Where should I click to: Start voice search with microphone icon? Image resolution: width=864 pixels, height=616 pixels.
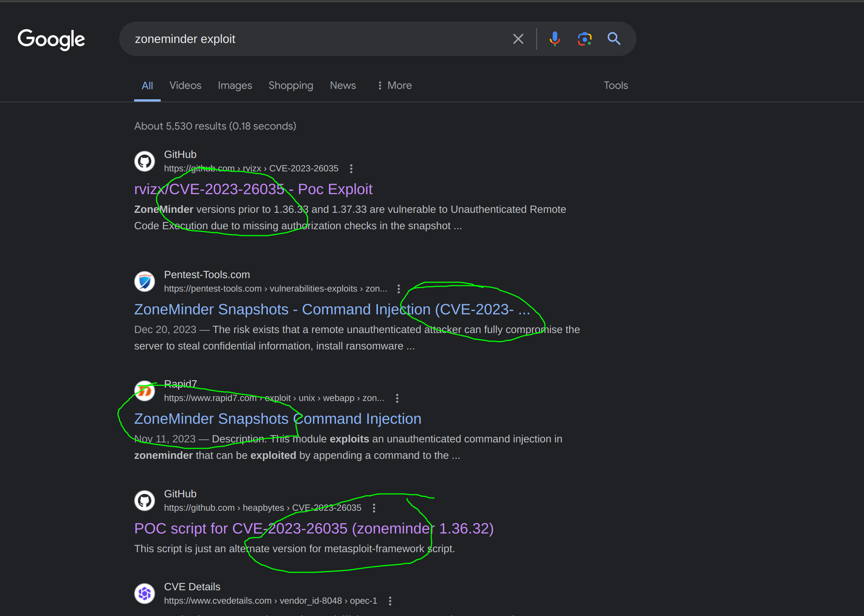click(555, 39)
